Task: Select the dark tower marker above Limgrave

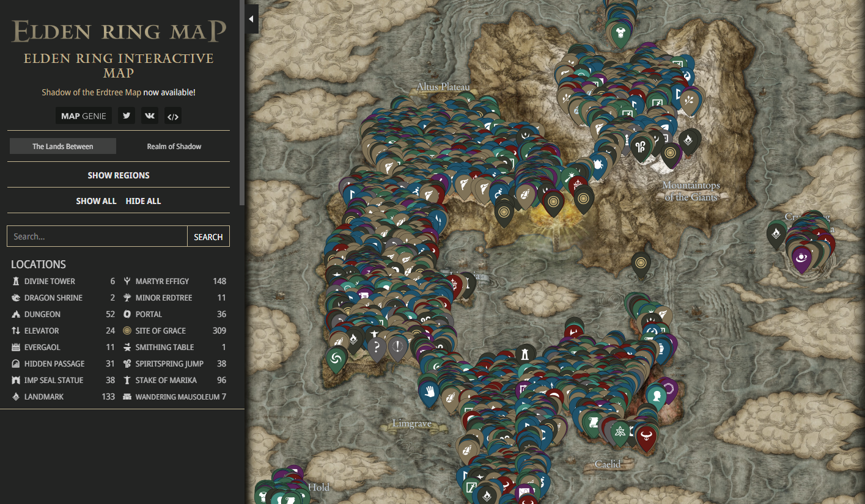Action: pos(525,355)
